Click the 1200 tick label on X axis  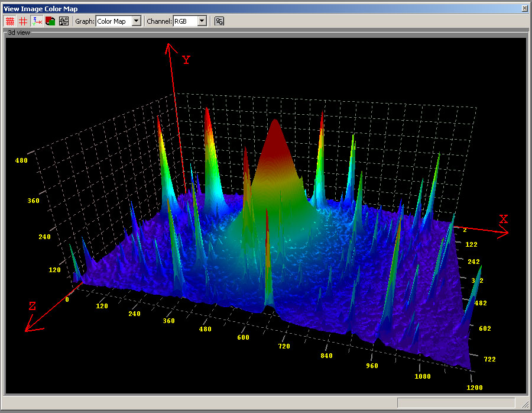tap(475, 388)
